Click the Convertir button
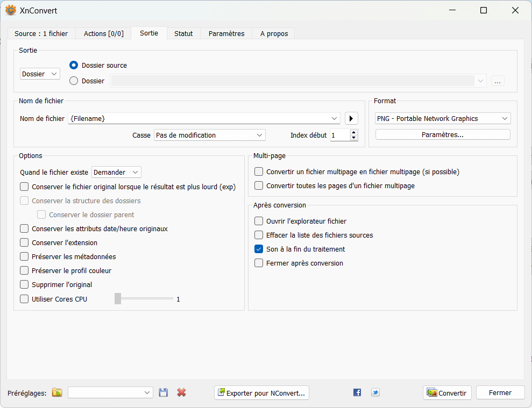 point(447,393)
